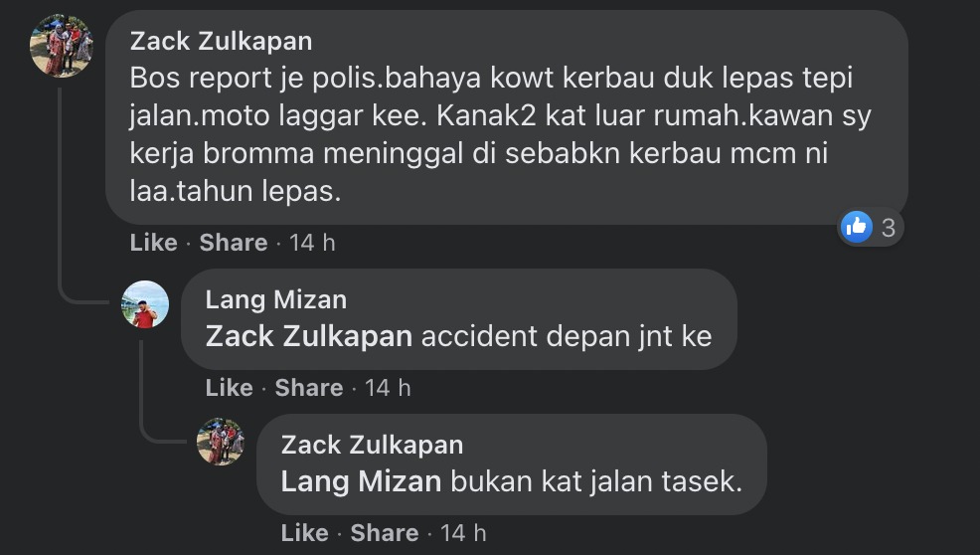Share Lang Mizan's 'accident depan jnt ke' reply
This screenshot has width=980, height=555.
click(309, 387)
